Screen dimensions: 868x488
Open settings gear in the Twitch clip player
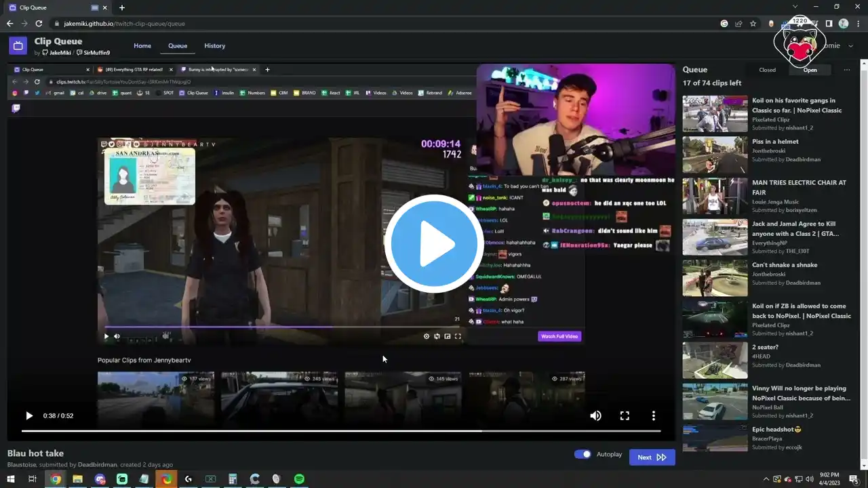427,336
